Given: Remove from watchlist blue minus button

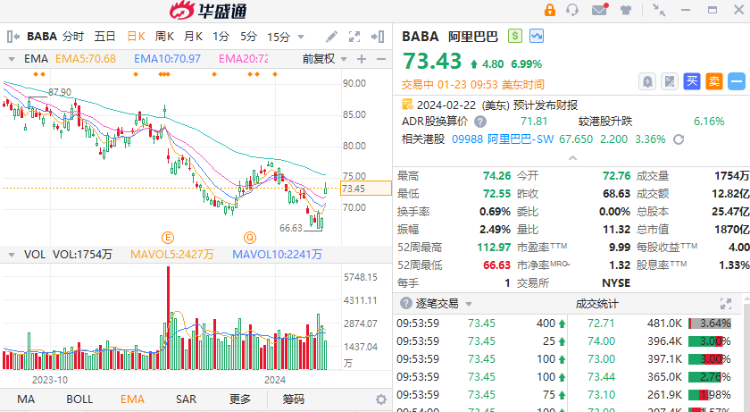Looking at the screenshot, I should click(737, 81).
